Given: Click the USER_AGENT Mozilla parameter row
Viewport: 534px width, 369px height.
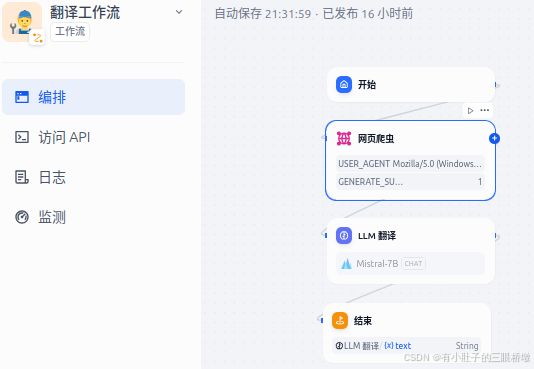Looking at the screenshot, I should 410,164.
